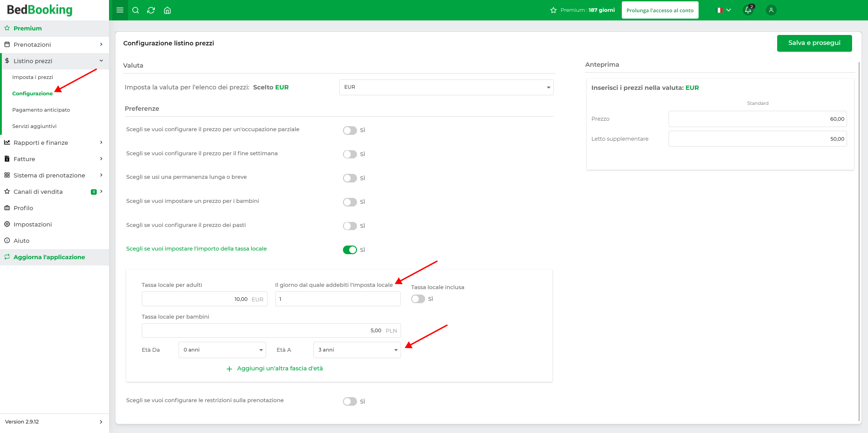
Task: Expand Canali di vendita chevron
Action: click(x=101, y=192)
